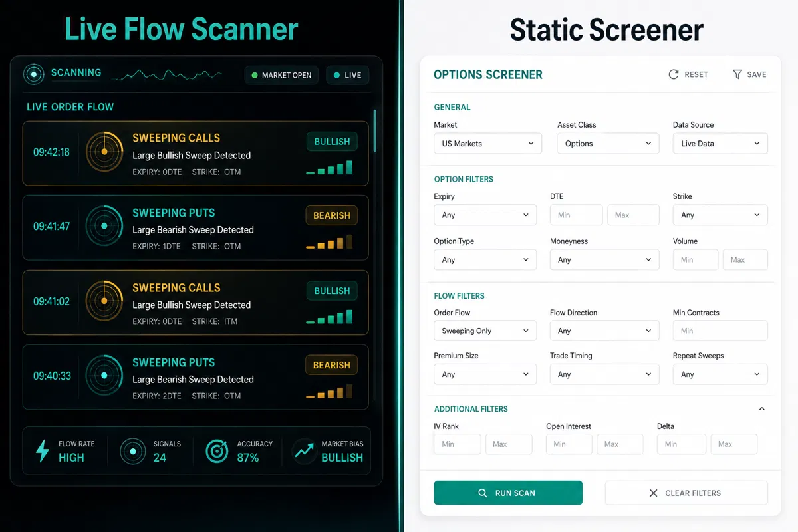The image size is (798, 532).
Task: Click the radar icon in the 09:42:18 card
Action: tap(104, 152)
